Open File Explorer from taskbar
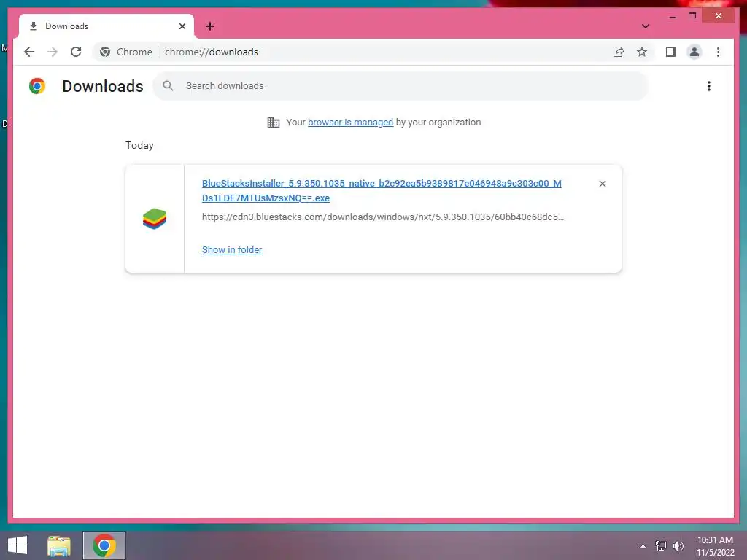This screenshot has width=747, height=560. coord(59,545)
